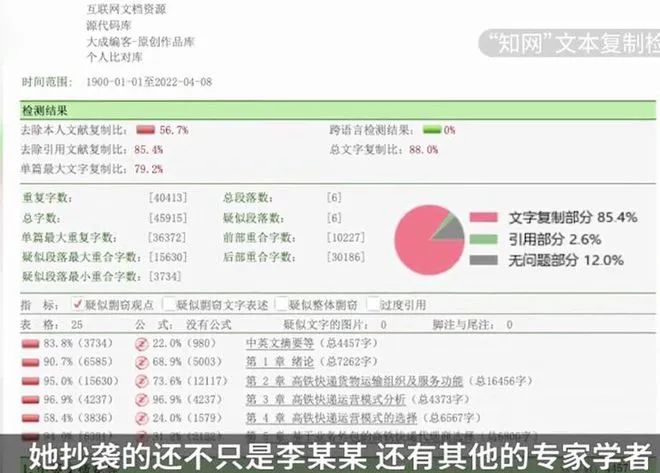Image resolution: width=660 pixels, height=473 pixels.
Task: Click 疑似文字的图片 value 0
Action: pos(383,325)
